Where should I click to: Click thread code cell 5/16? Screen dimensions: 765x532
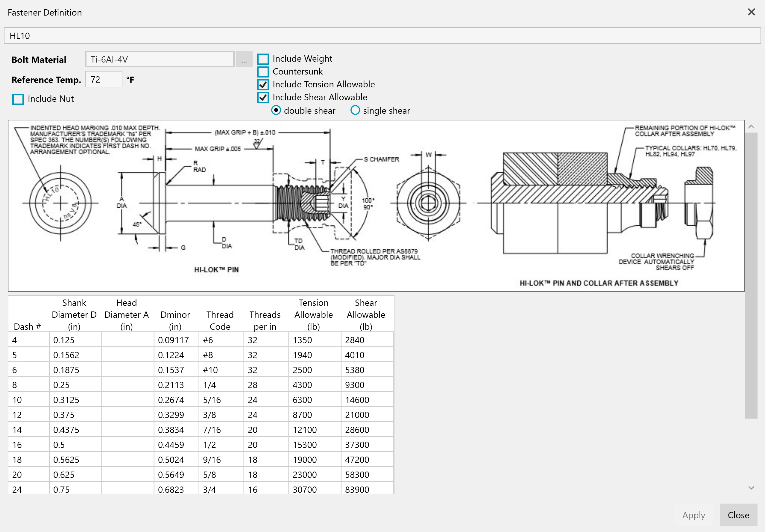[221, 400]
